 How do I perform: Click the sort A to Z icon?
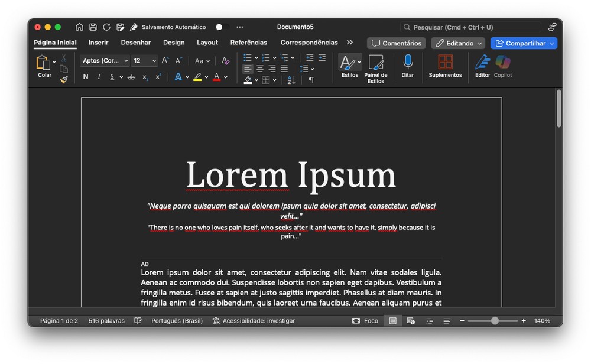[x=291, y=80]
